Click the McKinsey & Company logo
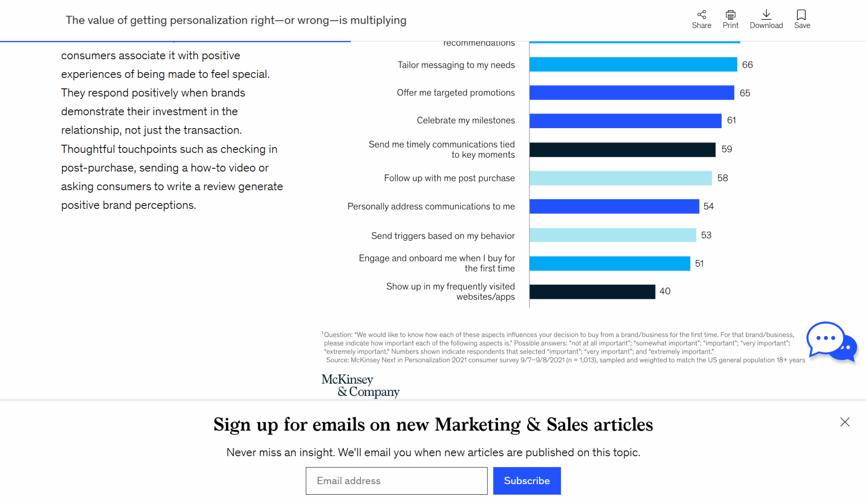Image resolution: width=866 pixels, height=504 pixels. tap(360, 386)
